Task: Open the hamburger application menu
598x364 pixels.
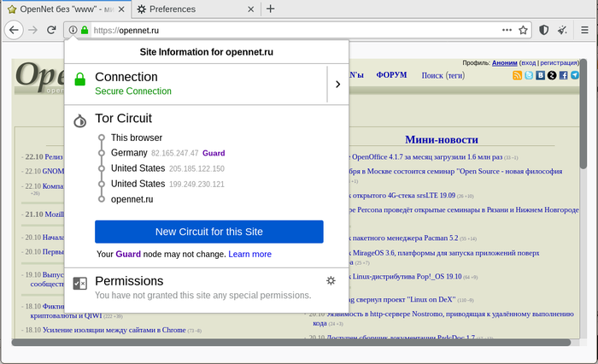Action: (584, 30)
